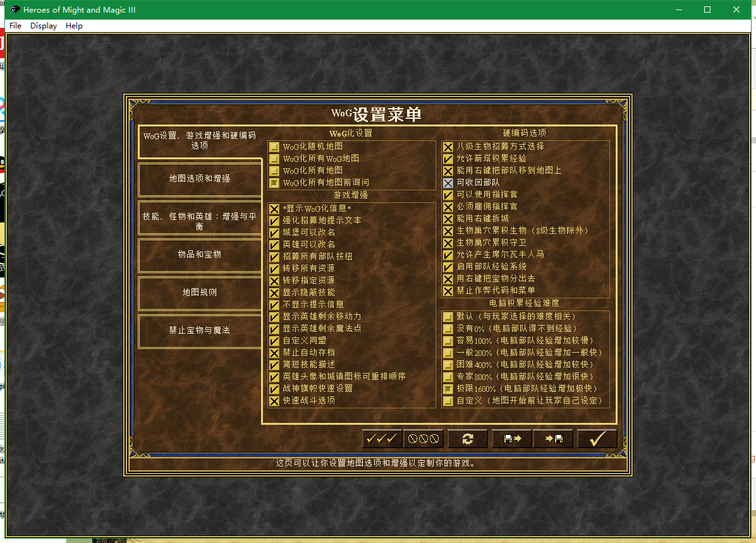Viewport: 756px width, 543px height.
Task: Enable 能用右键拆城 checkbox
Action: click(x=448, y=219)
